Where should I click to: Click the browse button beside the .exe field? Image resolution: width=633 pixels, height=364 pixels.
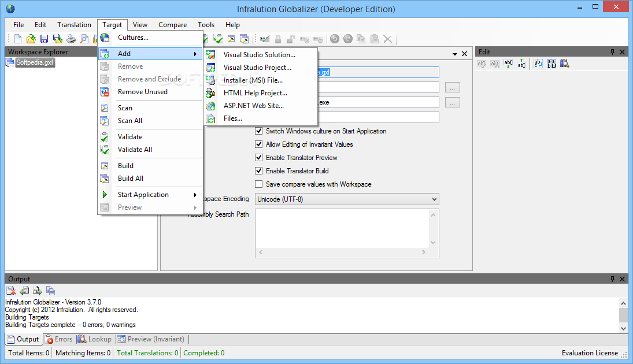tap(452, 102)
